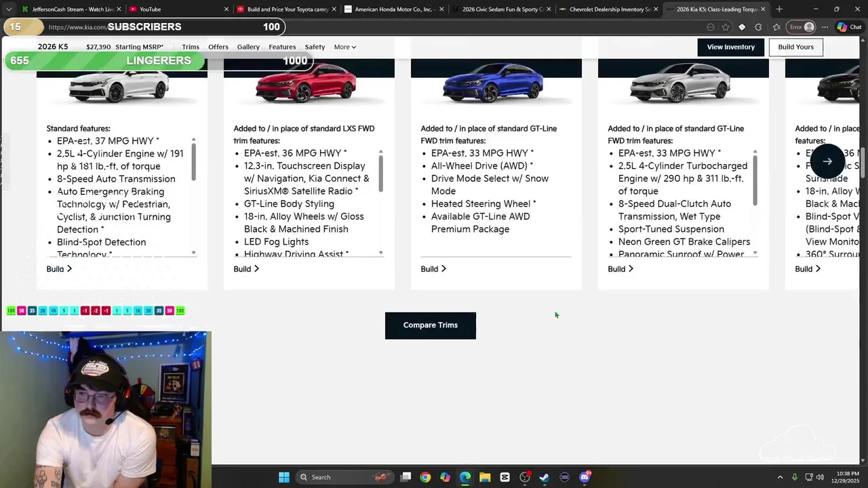
Task: Click Build under the silver K5 trim
Action: (620, 269)
